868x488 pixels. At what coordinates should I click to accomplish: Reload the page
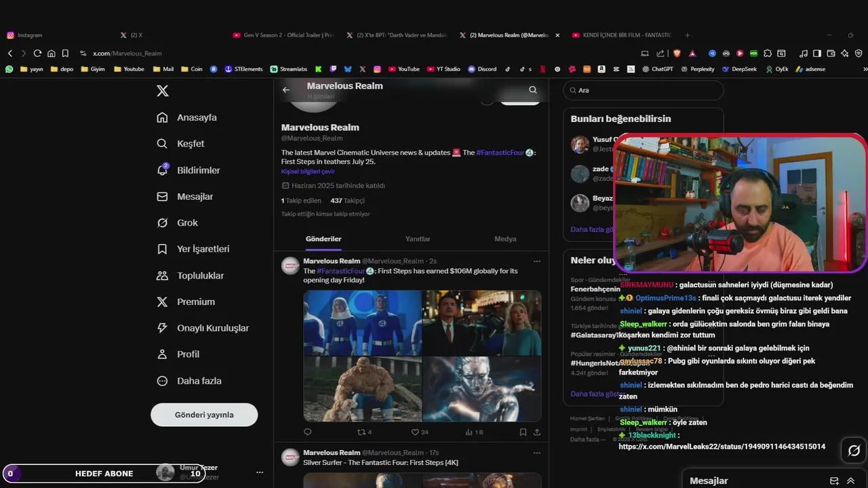click(37, 53)
